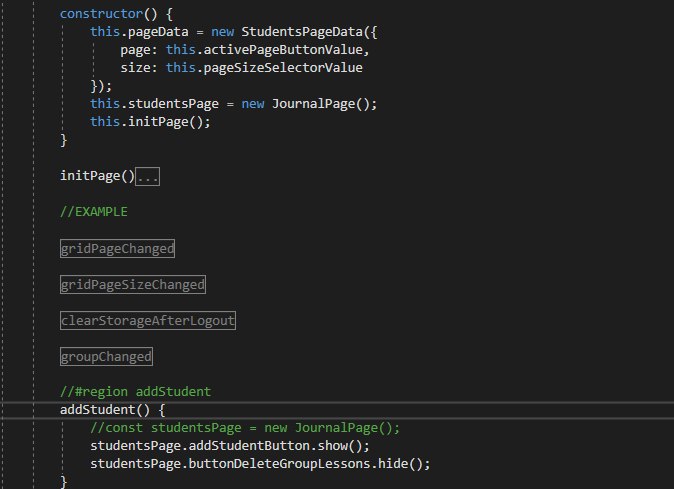Expand the collapsed clearStorageAfterLogout region
The image size is (674, 489).
point(148,321)
